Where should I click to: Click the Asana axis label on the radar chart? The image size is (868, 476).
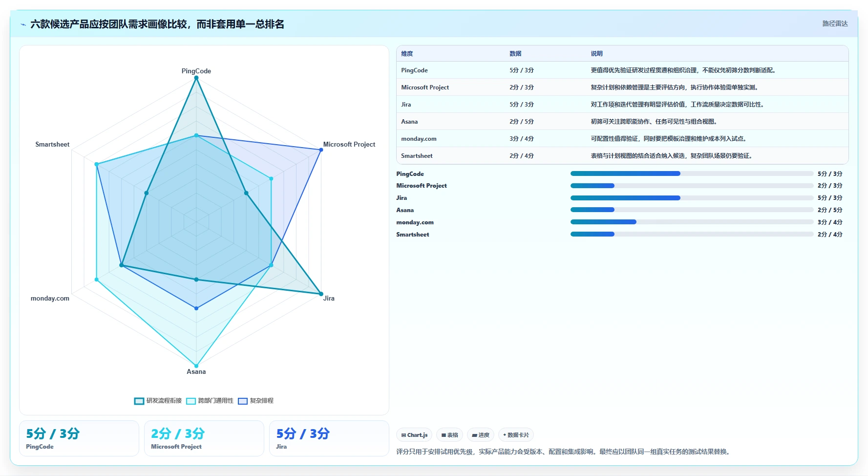[196, 371]
